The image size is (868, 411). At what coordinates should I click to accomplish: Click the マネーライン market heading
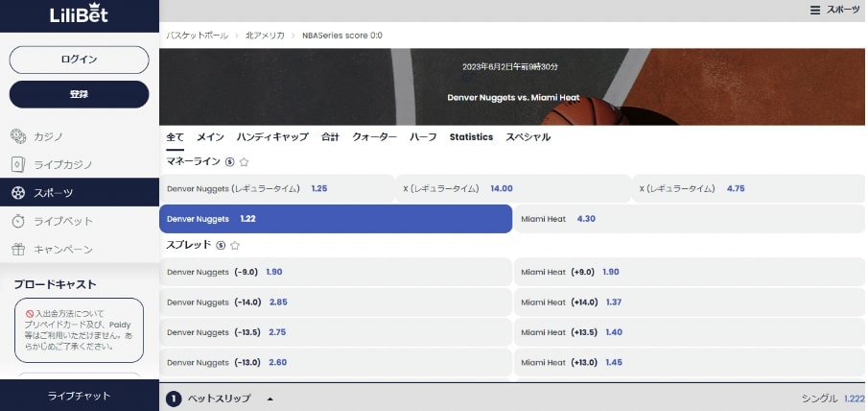[193, 161]
